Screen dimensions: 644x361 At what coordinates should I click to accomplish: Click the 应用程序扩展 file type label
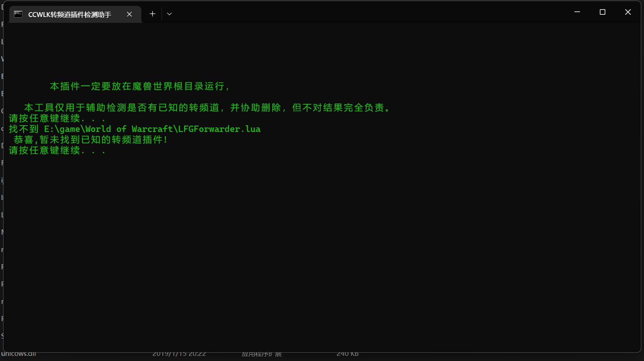(x=261, y=353)
